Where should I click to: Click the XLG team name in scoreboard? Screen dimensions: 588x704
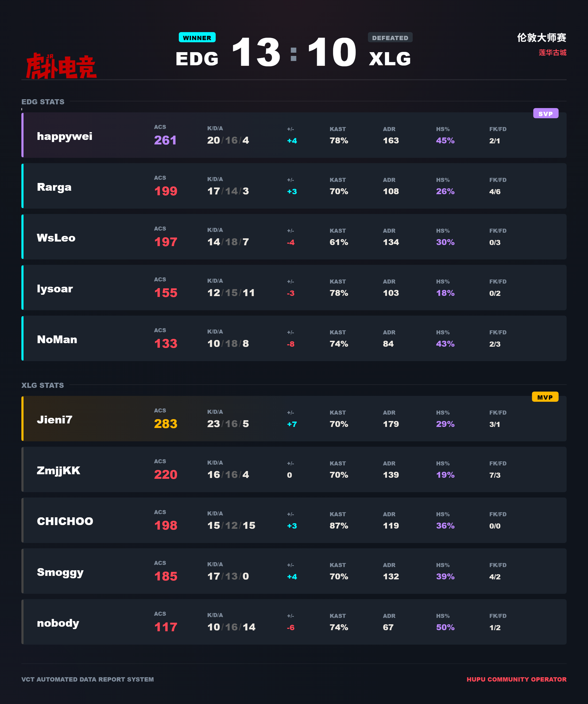coord(390,59)
